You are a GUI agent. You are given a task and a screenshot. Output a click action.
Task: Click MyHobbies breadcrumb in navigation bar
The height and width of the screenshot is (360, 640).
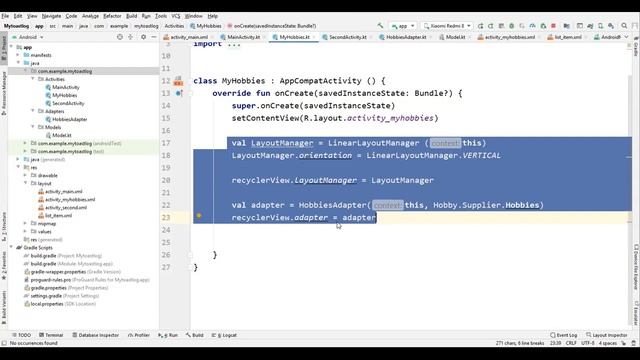[206, 26]
